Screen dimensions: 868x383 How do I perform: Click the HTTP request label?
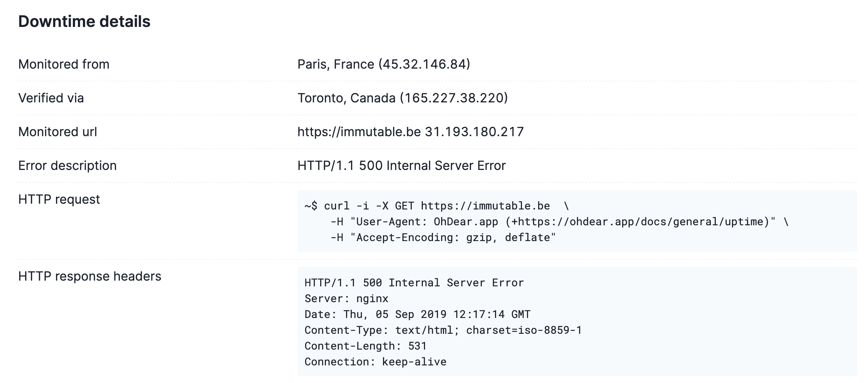click(59, 199)
